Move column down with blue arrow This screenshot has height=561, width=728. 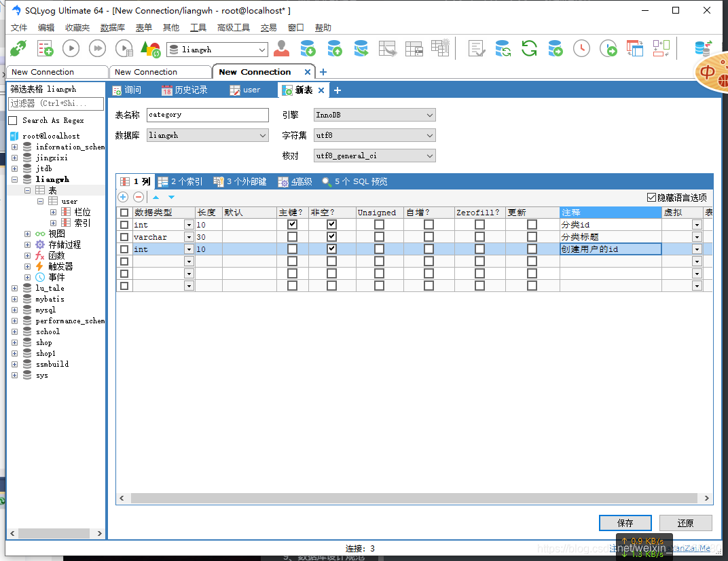point(171,198)
